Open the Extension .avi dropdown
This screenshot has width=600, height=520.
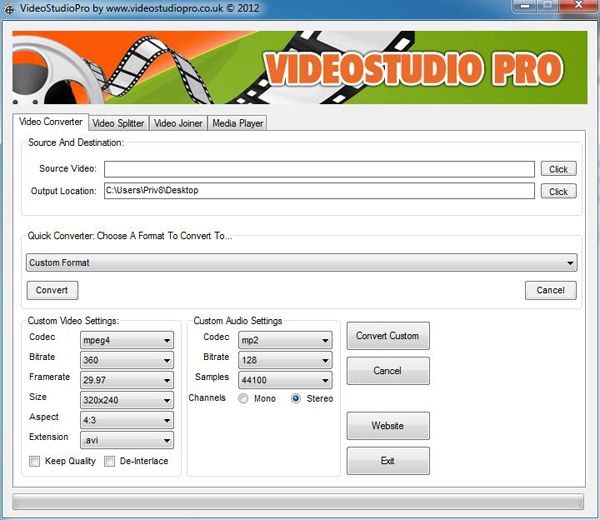coord(127,440)
